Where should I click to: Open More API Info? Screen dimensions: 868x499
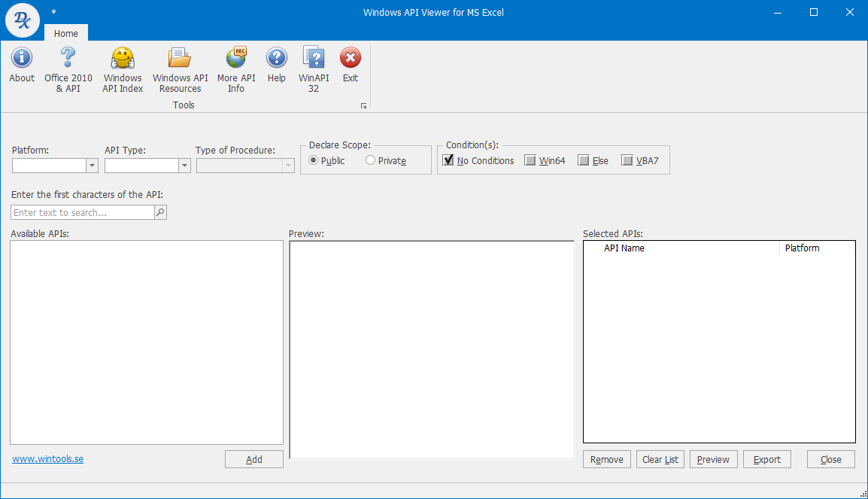click(x=236, y=70)
